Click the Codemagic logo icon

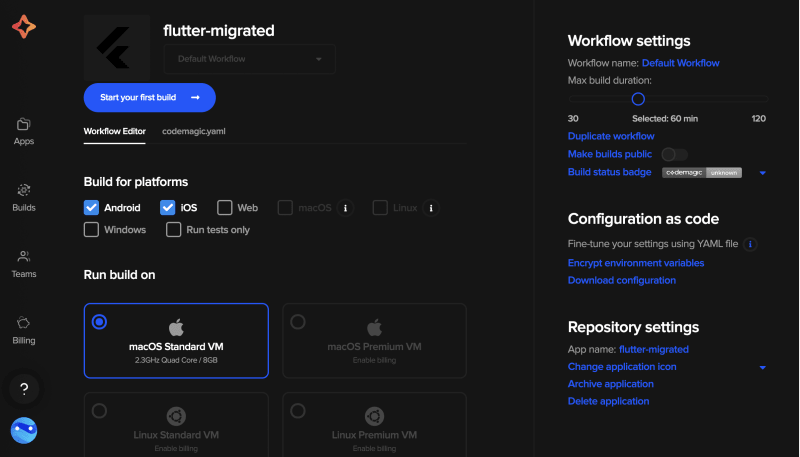(x=24, y=27)
